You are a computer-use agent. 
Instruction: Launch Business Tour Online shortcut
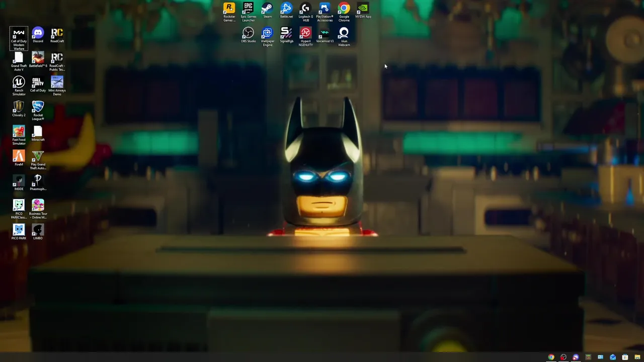[x=38, y=209]
